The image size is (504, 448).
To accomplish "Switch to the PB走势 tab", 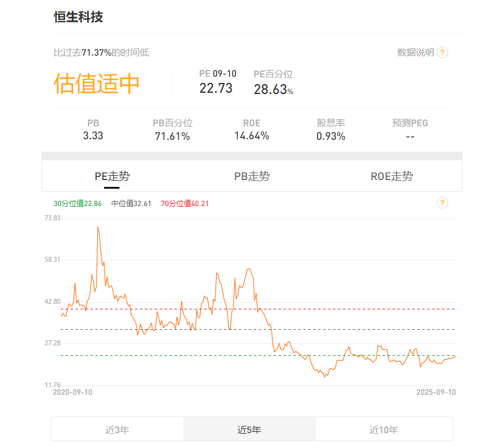I will point(252,176).
